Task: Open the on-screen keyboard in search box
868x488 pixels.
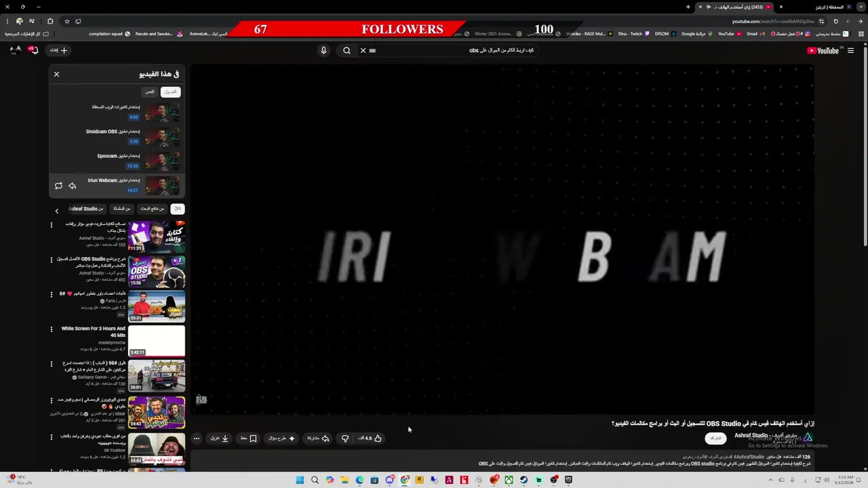Action: (x=372, y=50)
